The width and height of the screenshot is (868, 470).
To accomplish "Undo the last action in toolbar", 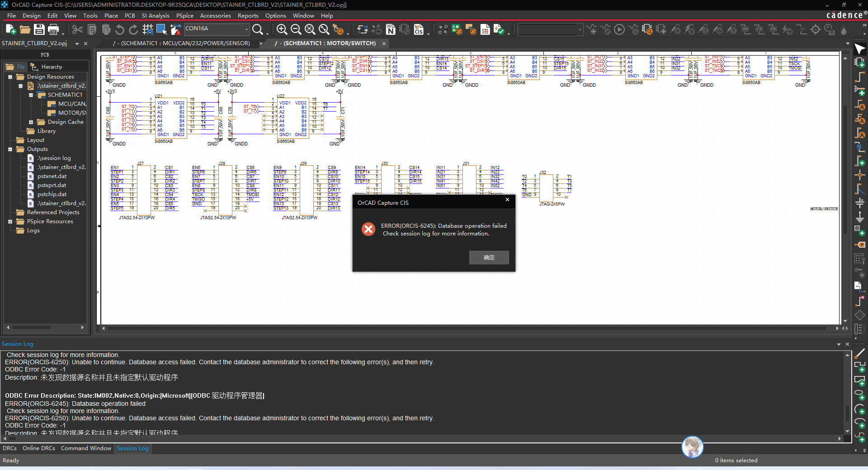I will (x=119, y=30).
